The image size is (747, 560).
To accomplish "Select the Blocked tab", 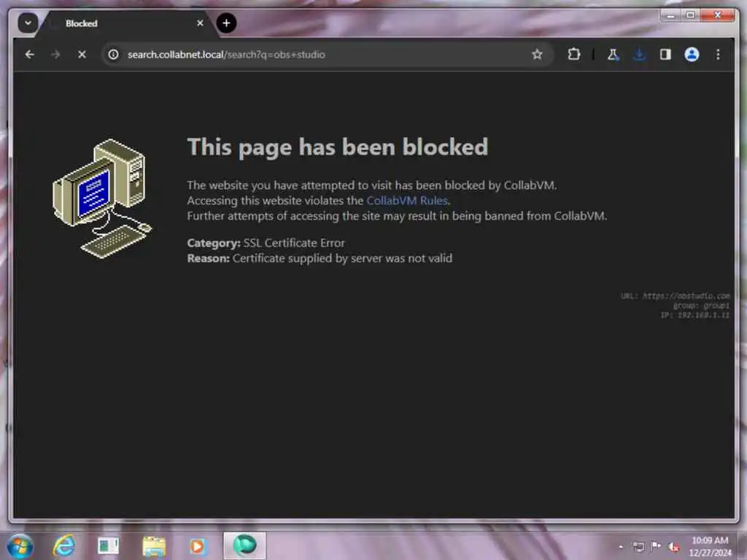I will pos(126,23).
